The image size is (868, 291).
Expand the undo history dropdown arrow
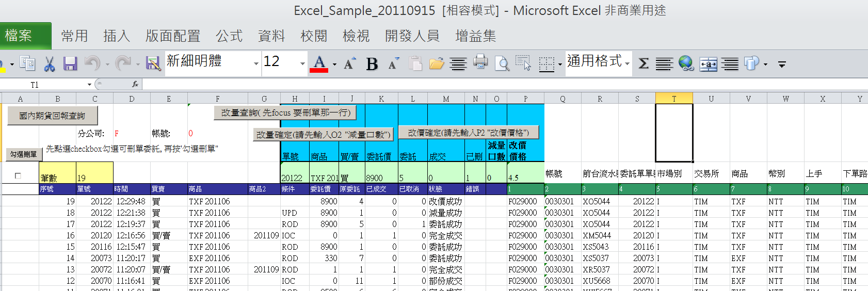(107, 64)
